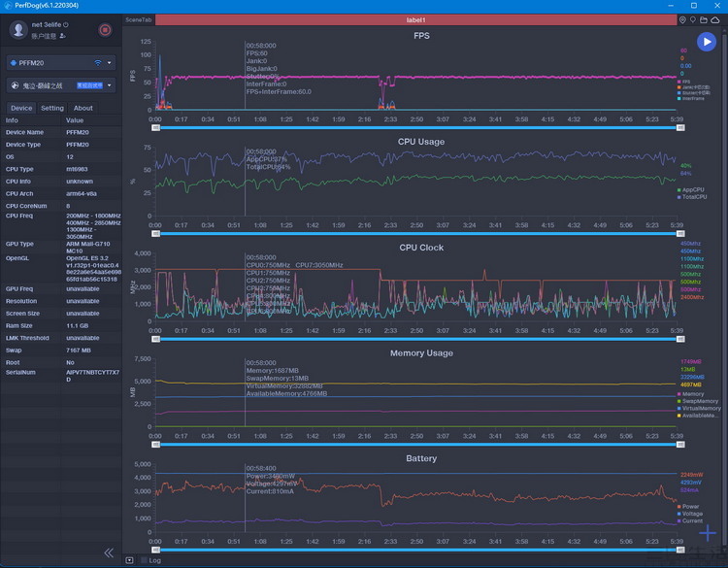
Task: Open the About tab
Action: click(83, 108)
